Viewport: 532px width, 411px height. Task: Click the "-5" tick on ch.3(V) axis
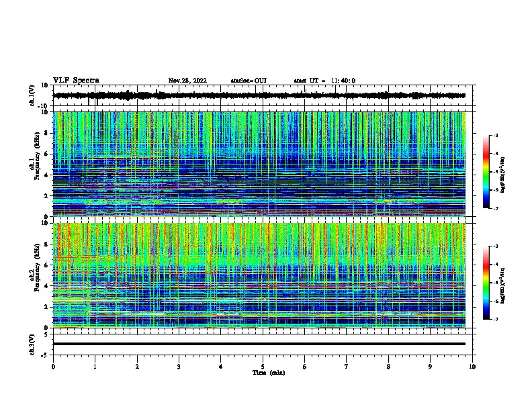coord(44,355)
